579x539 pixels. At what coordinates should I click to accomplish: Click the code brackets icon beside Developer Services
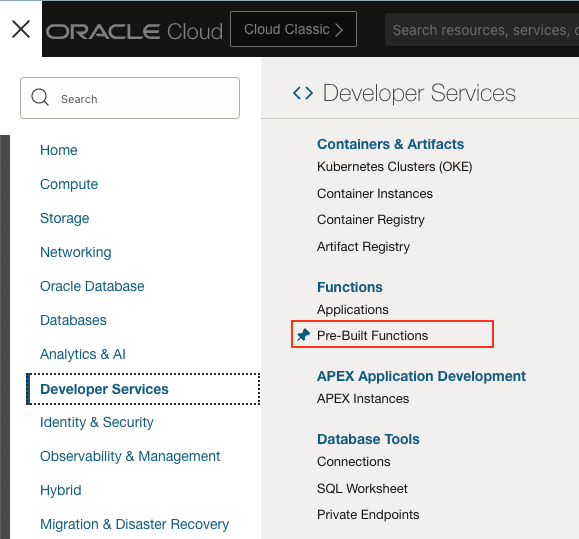303,93
